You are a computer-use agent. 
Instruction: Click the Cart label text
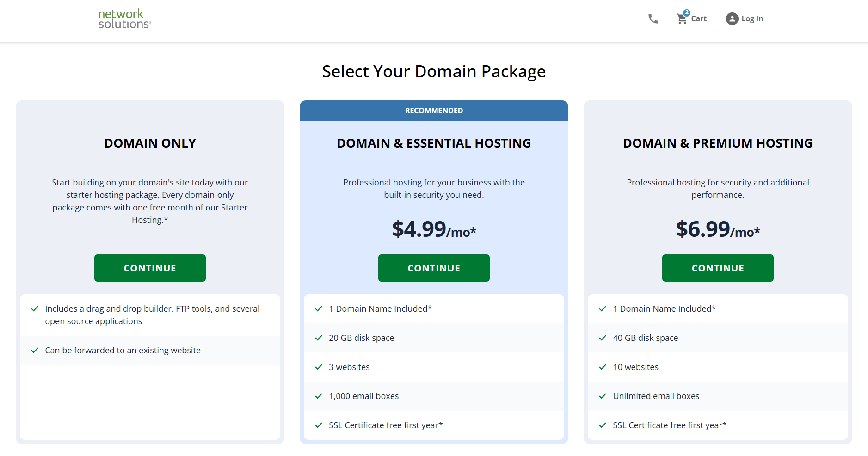(x=699, y=19)
